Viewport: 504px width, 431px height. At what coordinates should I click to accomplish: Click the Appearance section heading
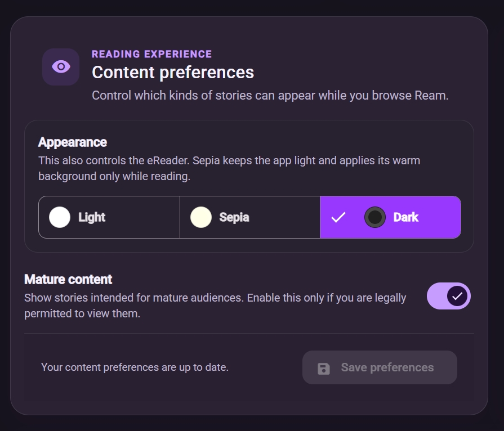coord(73,142)
